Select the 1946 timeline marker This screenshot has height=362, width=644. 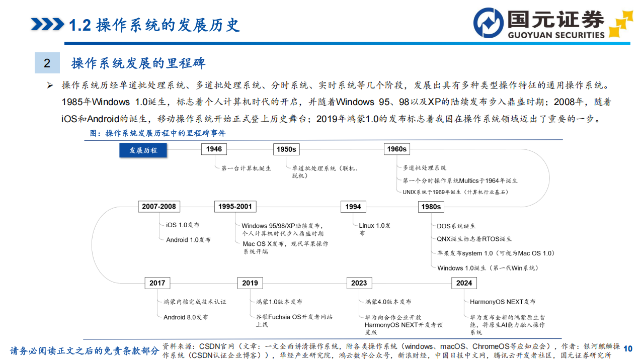click(x=214, y=149)
